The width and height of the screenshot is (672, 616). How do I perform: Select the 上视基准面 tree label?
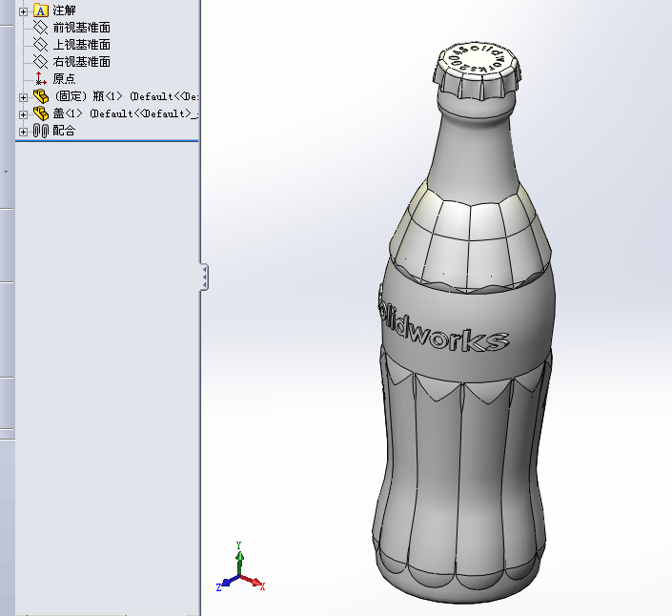click(x=81, y=45)
